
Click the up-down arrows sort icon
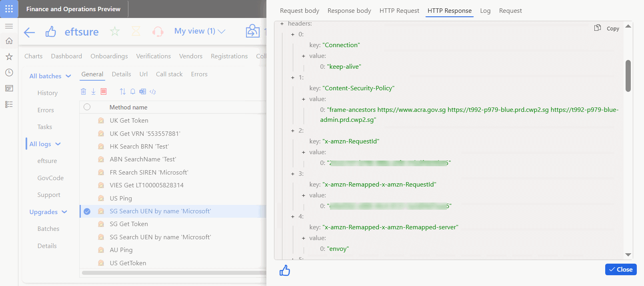pyautogui.click(x=123, y=91)
